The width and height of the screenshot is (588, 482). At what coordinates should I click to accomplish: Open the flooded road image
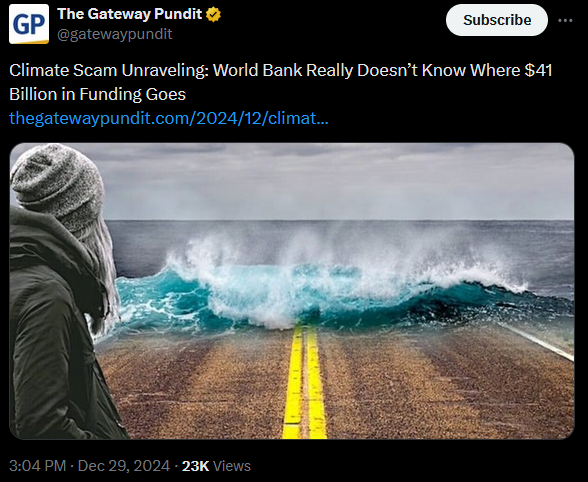click(292, 291)
